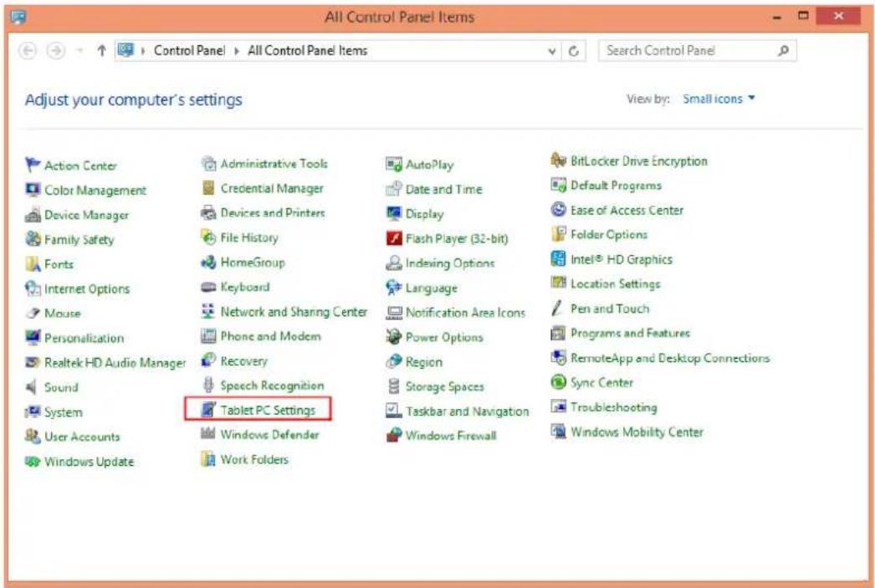Click the Display link
The image size is (875, 588).
(x=425, y=213)
